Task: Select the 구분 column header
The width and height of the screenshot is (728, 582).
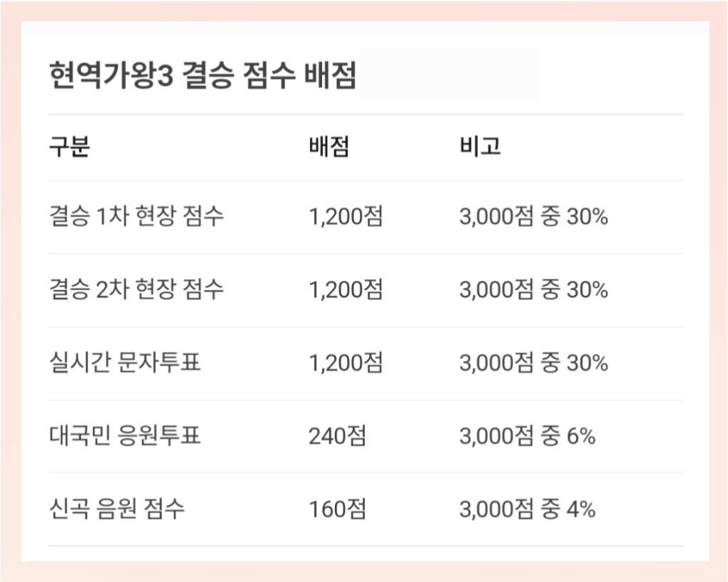Action: 70,147
